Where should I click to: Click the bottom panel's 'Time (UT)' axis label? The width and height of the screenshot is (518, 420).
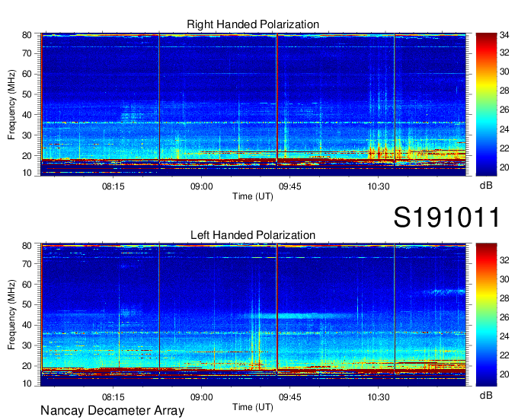point(253,407)
